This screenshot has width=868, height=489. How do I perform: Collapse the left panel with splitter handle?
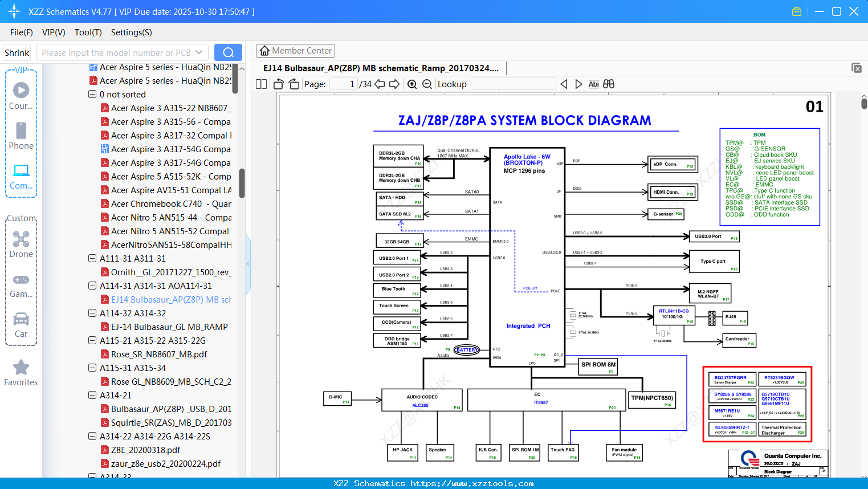(248, 263)
